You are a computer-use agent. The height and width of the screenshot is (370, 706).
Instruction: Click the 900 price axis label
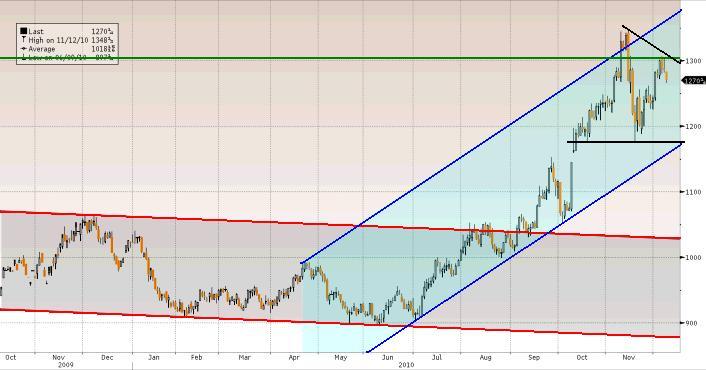(x=691, y=323)
